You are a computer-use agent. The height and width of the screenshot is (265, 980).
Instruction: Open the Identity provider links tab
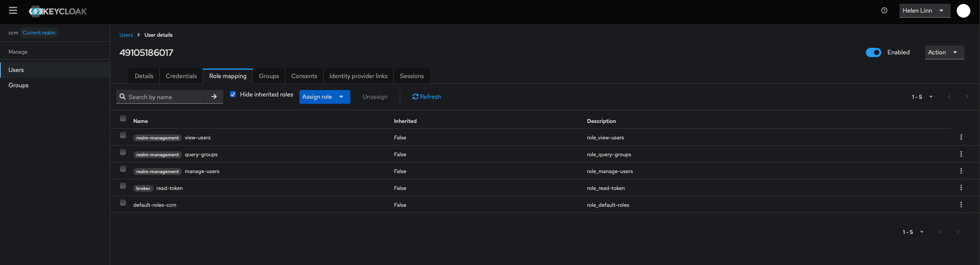click(358, 76)
